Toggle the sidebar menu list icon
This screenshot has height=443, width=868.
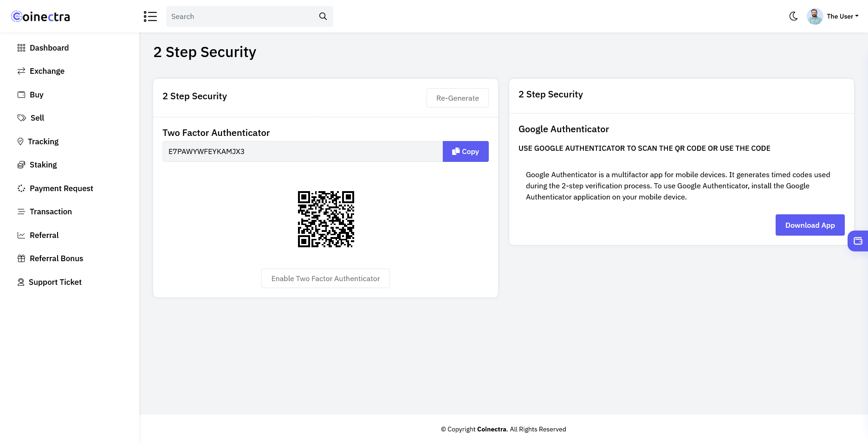coord(150,16)
